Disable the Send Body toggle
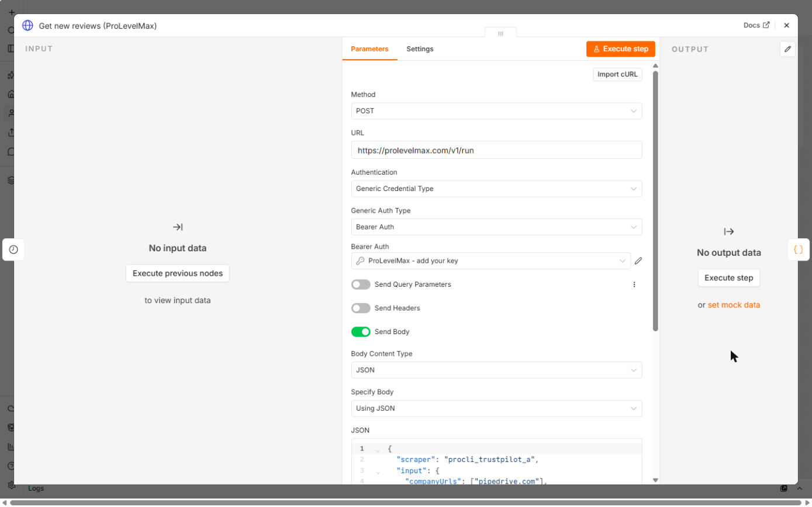This screenshot has height=507, width=812. pos(361,332)
